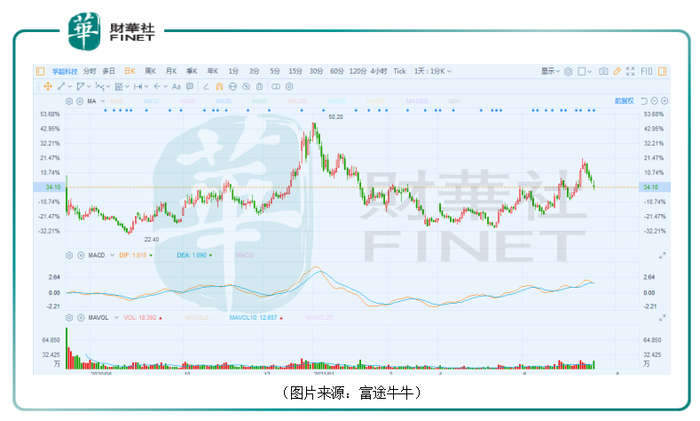This screenshot has width=700, height=421.
Task: Open drawing toolbar settings gear
Action: [x=289, y=86]
